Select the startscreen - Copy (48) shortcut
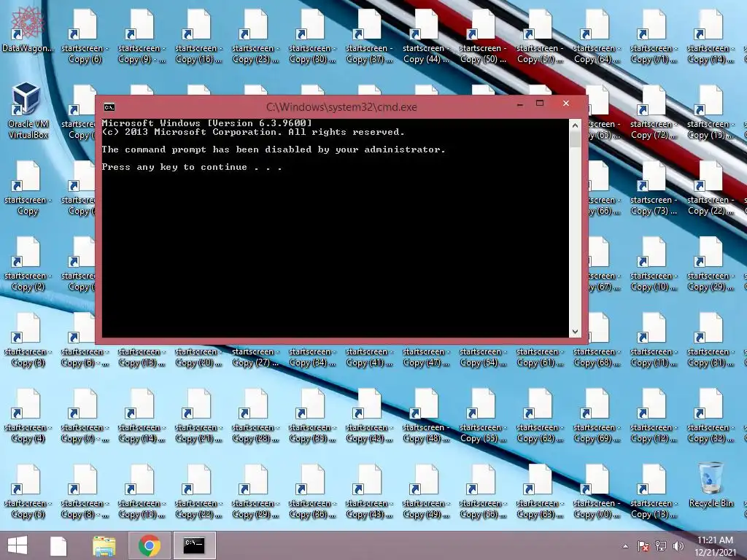Image resolution: width=747 pixels, height=560 pixels. (x=426, y=415)
